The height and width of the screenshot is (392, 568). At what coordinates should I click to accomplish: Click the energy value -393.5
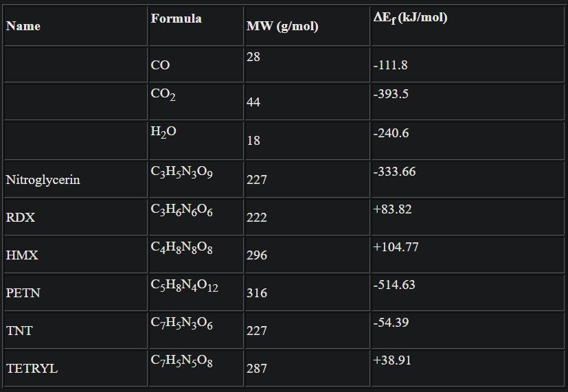pos(391,94)
